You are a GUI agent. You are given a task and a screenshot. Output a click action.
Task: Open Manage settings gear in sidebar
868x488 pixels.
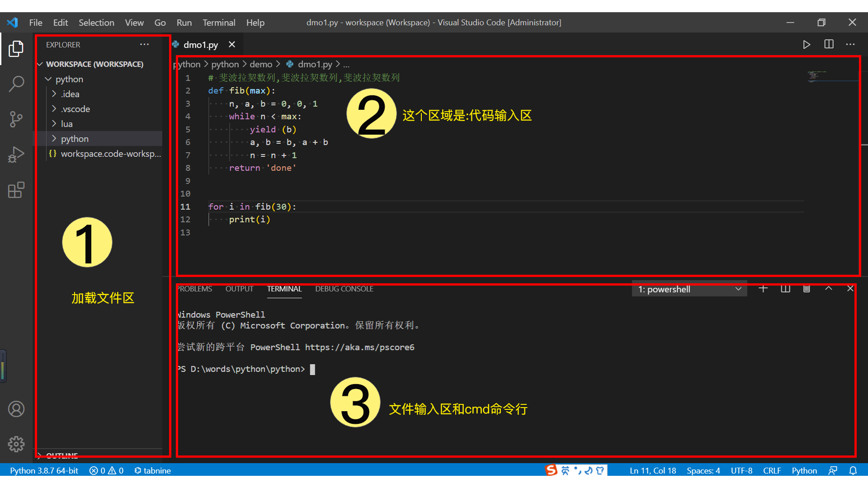pyautogui.click(x=16, y=444)
